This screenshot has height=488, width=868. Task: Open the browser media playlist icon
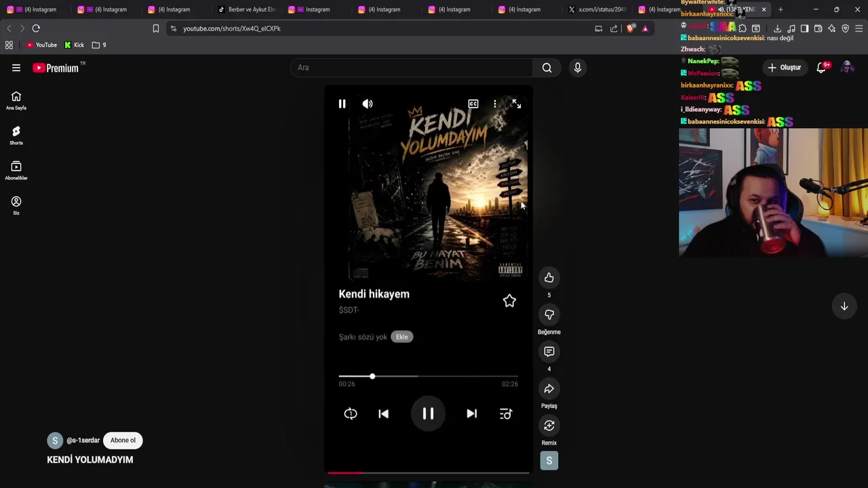coord(791,28)
